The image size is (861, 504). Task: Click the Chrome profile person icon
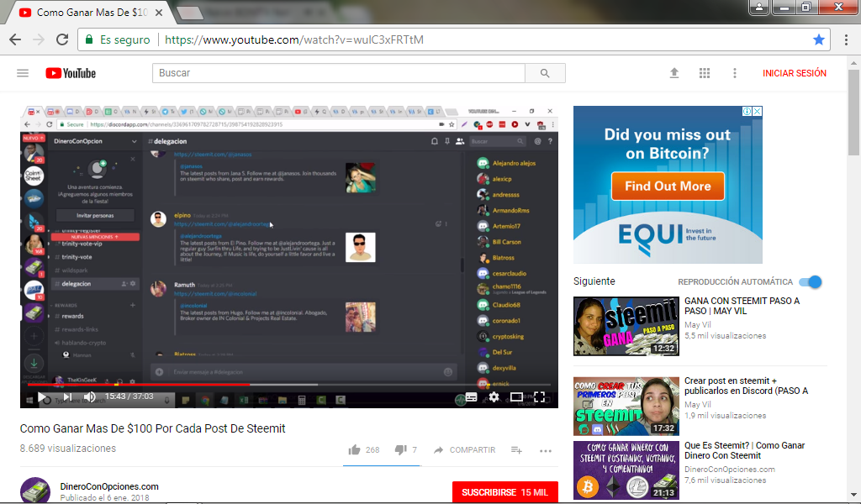tap(759, 7)
